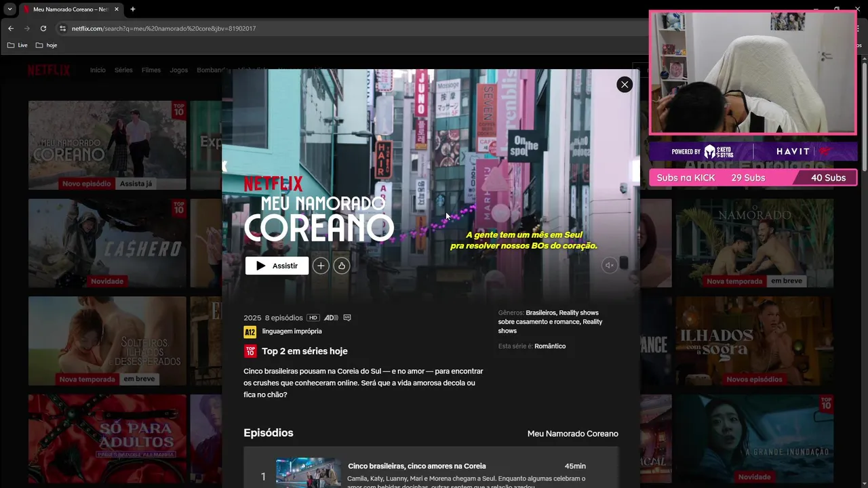
Task: Open the Cashero title card
Action: point(107,243)
